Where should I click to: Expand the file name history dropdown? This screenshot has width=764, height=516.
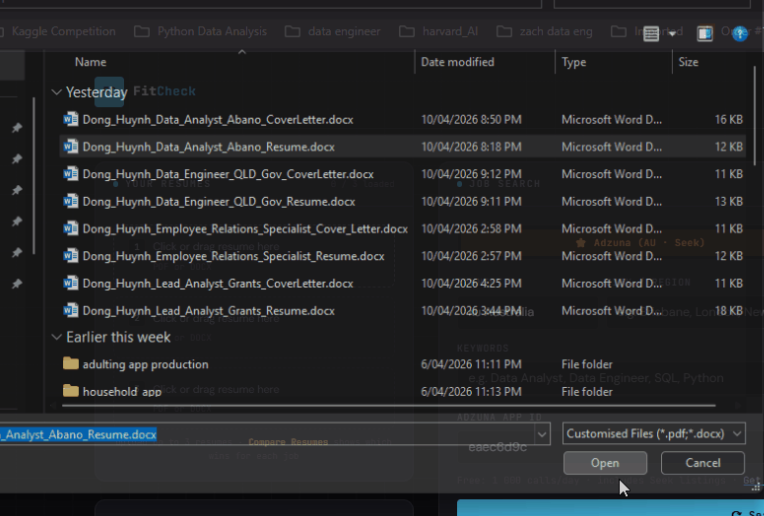(x=542, y=434)
